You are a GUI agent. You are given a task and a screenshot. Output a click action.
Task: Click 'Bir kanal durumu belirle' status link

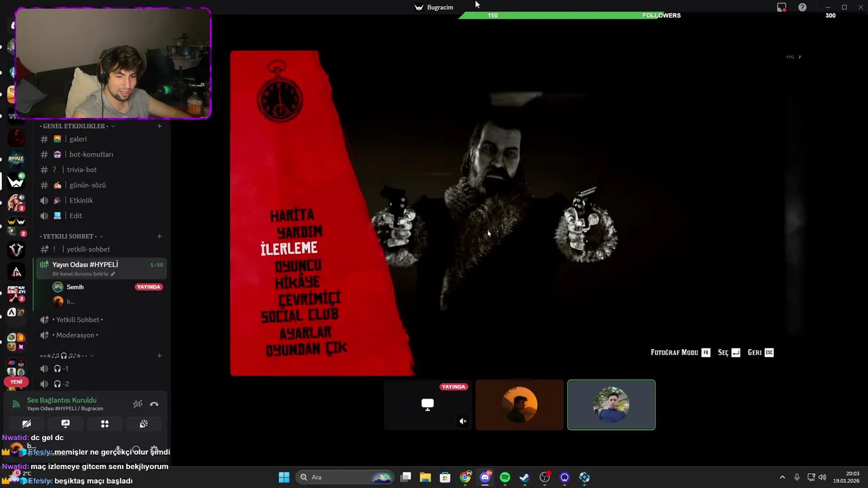[x=83, y=274]
